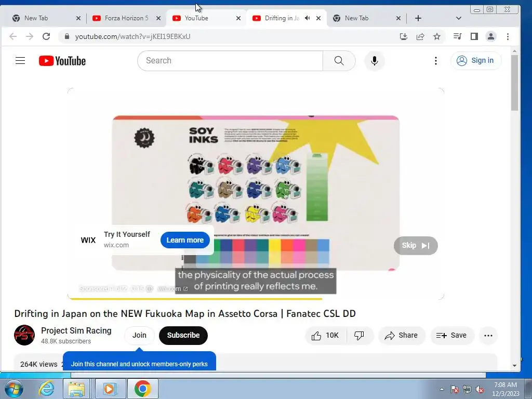View site info via the padlock icon

[x=67, y=36]
